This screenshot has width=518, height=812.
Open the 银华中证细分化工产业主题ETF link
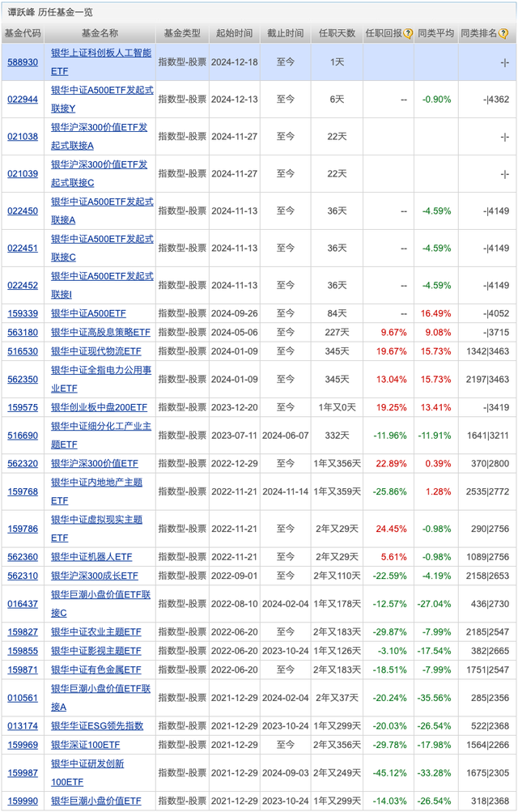click(x=101, y=436)
